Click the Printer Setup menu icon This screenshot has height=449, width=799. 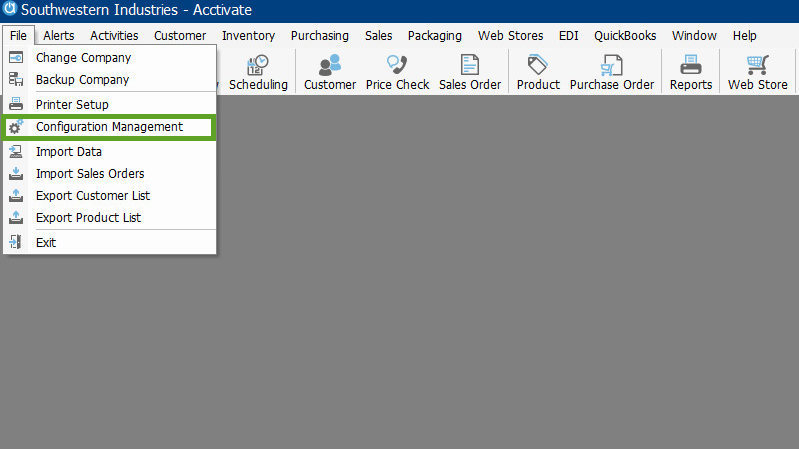coord(16,104)
